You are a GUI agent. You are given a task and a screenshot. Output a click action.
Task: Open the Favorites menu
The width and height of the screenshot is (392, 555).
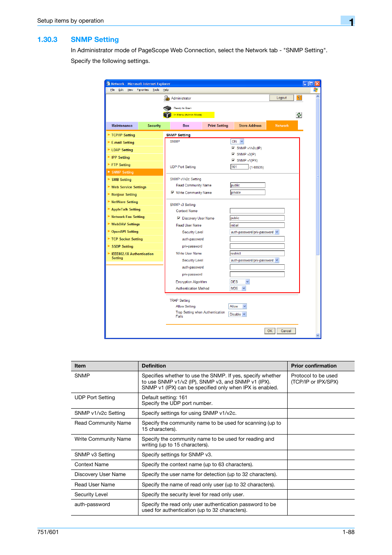143,90
